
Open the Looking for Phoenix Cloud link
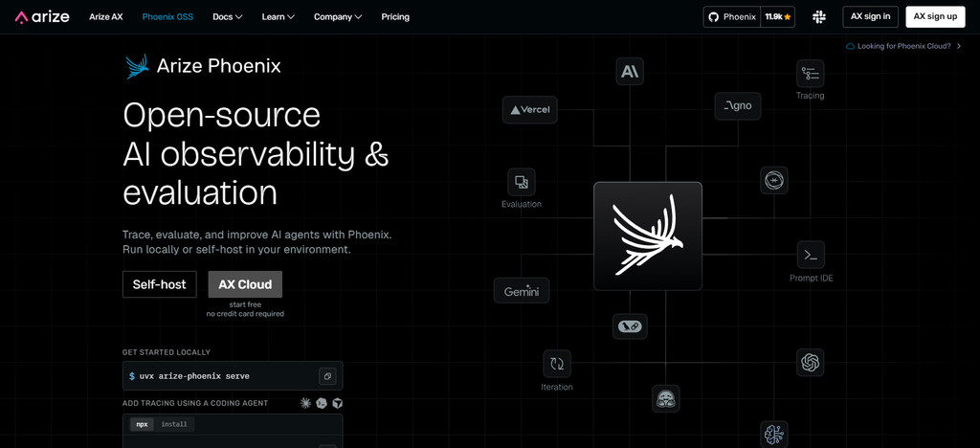pos(903,46)
